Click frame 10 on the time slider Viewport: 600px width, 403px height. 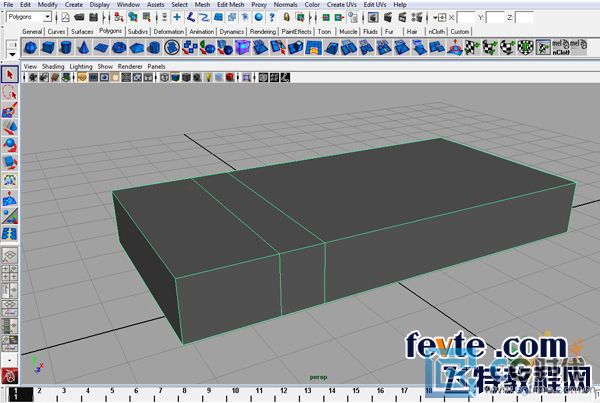coord(235,391)
